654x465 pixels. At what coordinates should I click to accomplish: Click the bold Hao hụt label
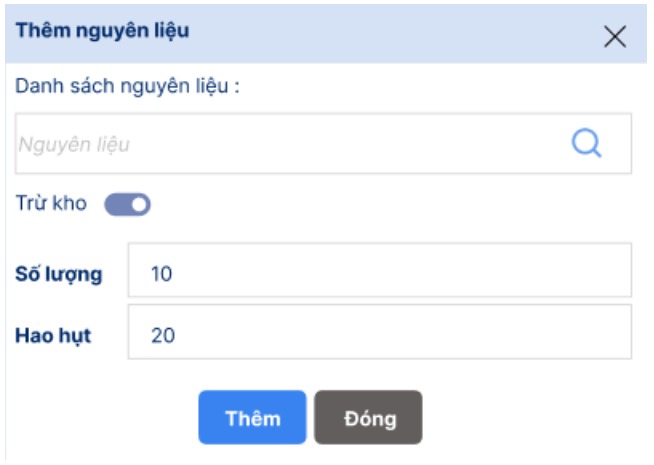click(x=53, y=335)
